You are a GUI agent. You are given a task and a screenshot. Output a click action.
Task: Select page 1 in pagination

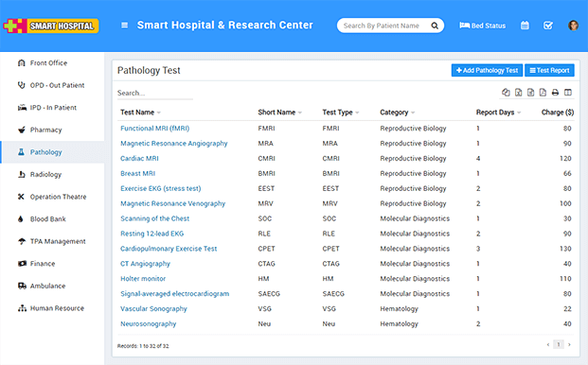(x=559, y=344)
